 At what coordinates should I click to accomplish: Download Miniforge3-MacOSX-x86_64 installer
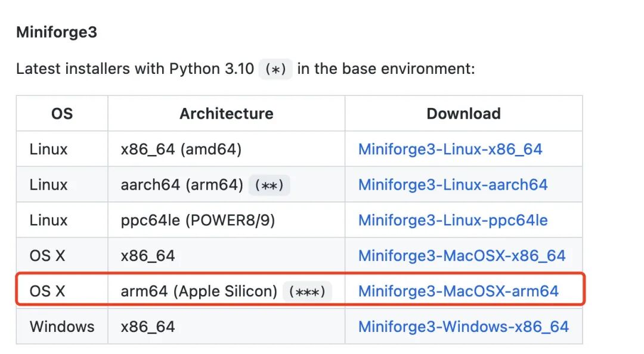click(x=461, y=255)
